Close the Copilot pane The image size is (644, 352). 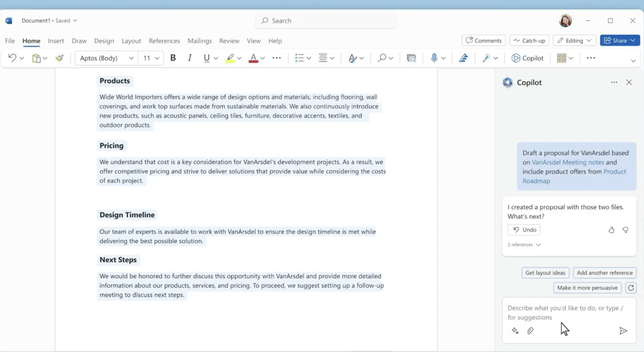coord(629,82)
